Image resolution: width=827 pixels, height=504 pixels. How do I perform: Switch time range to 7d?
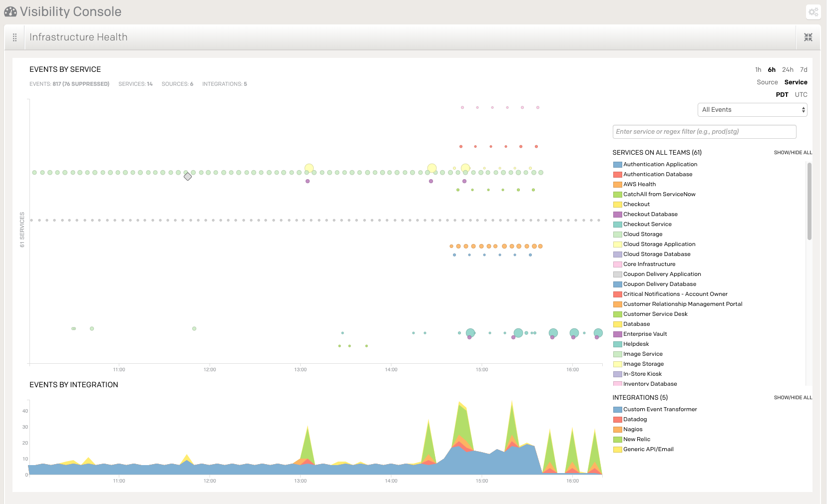(804, 70)
